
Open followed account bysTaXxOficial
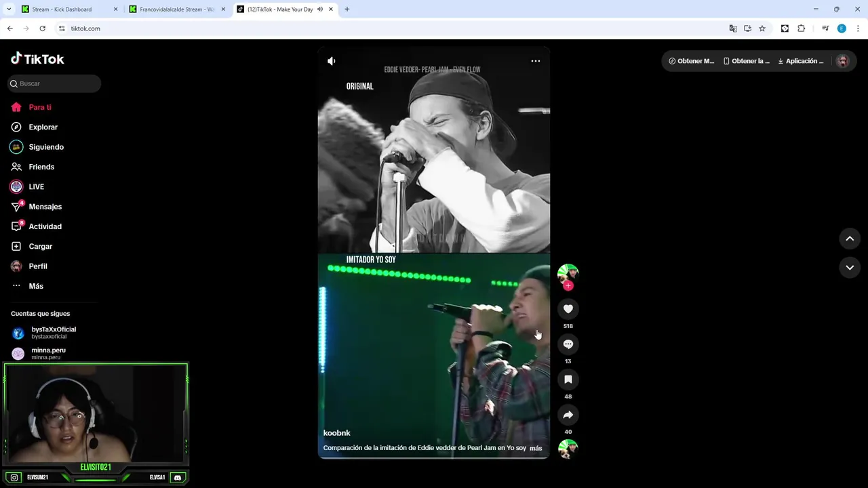pyautogui.click(x=54, y=333)
